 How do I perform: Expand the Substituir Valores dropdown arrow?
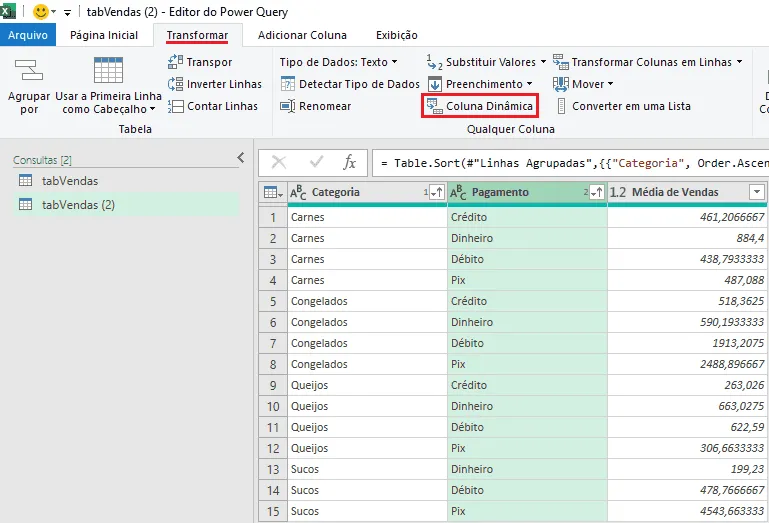click(x=543, y=62)
